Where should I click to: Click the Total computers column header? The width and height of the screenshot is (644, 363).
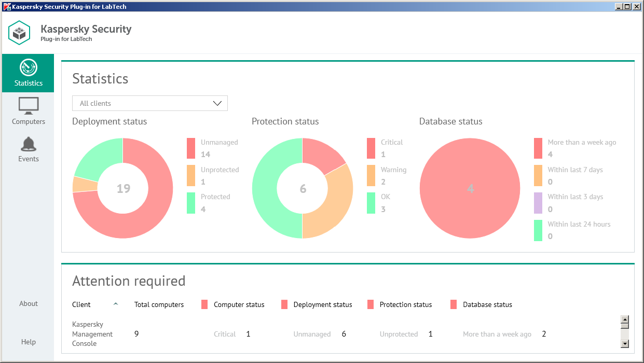click(x=159, y=304)
